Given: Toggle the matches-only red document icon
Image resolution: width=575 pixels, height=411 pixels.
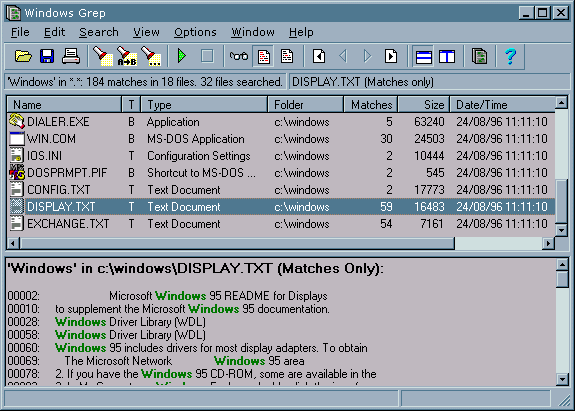Looking at the screenshot, I should (x=264, y=56).
